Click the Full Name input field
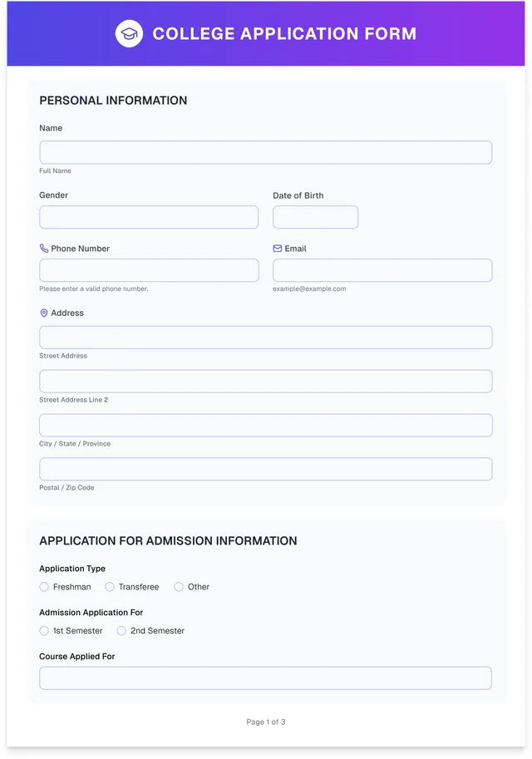This screenshot has height=759, width=532. click(x=265, y=152)
